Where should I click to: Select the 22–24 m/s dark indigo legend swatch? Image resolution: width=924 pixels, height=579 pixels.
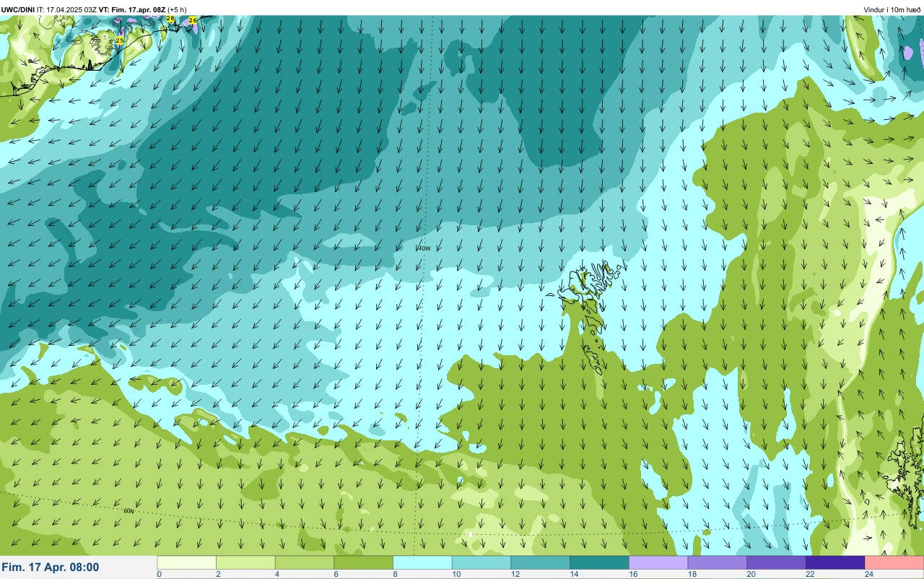coord(835,562)
